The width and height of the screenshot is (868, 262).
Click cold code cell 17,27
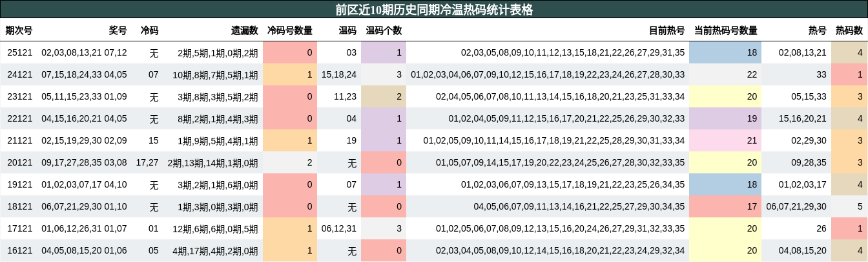(x=147, y=162)
